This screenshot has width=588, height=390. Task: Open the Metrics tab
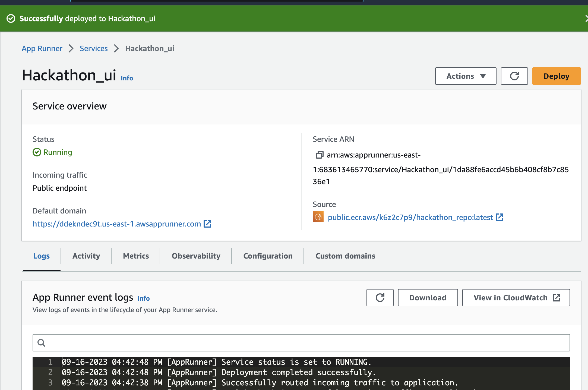[136, 256]
